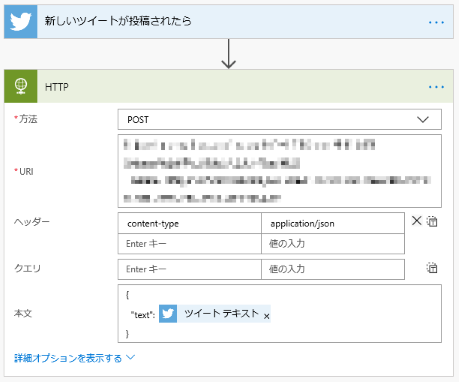459x382 pixels.
Task: Expand 詳細オプションを表示する chevron
Action: (131, 357)
